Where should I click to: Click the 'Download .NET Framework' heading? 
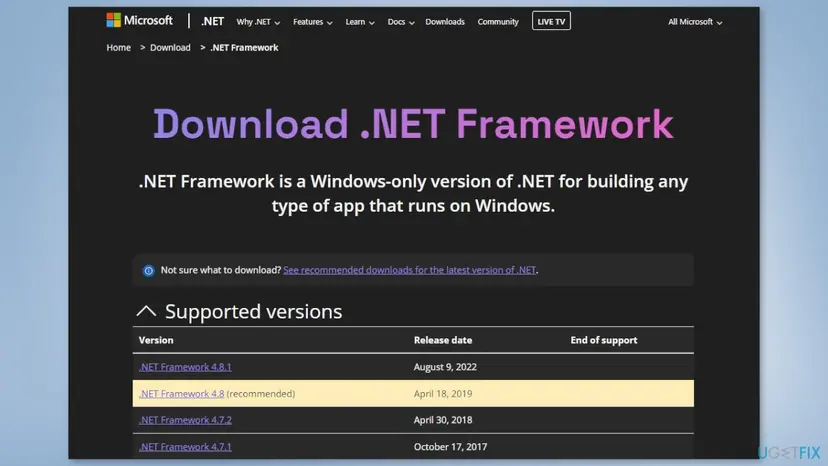click(413, 124)
